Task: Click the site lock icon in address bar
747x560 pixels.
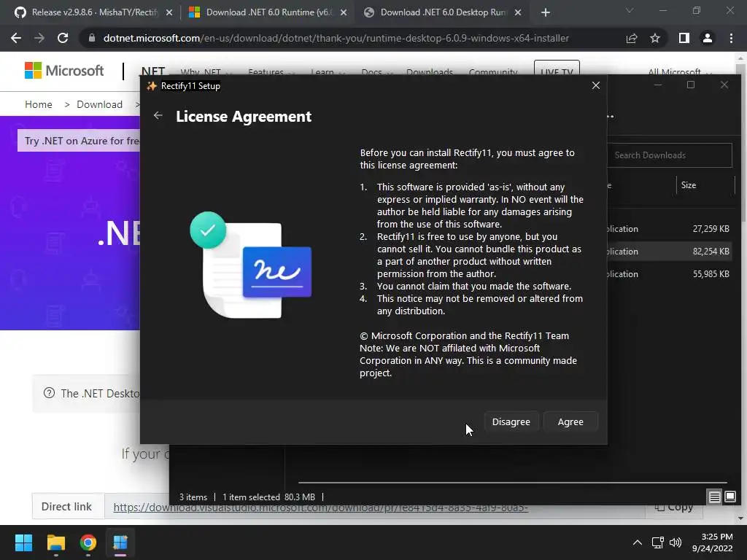Action: coord(92,38)
